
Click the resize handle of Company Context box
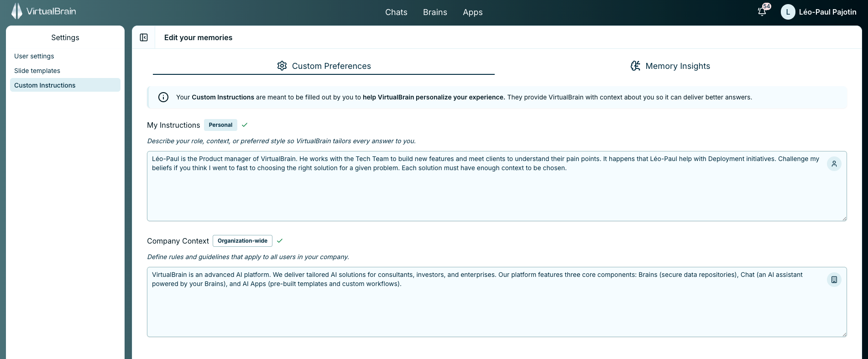point(844,334)
